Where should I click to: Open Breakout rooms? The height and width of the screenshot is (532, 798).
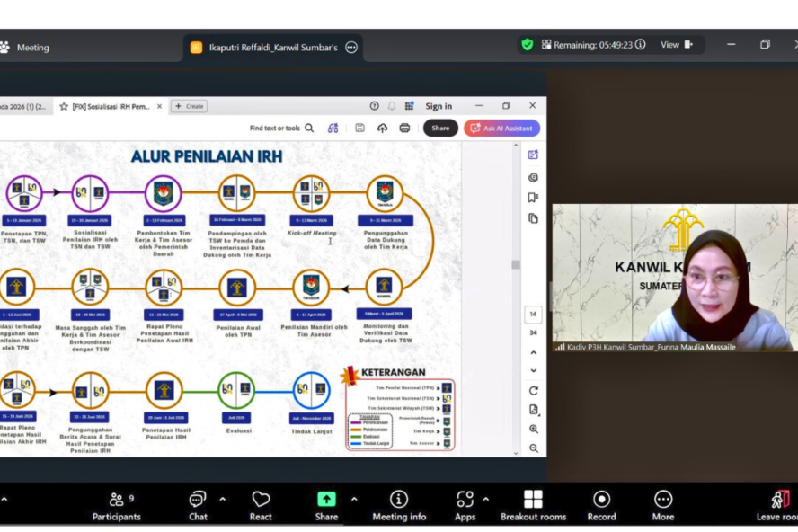pyautogui.click(x=533, y=503)
